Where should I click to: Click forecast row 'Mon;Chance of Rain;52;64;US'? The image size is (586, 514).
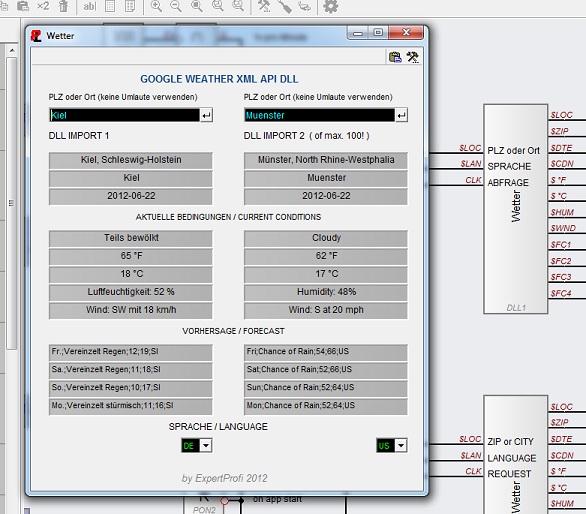pyautogui.click(x=326, y=406)
